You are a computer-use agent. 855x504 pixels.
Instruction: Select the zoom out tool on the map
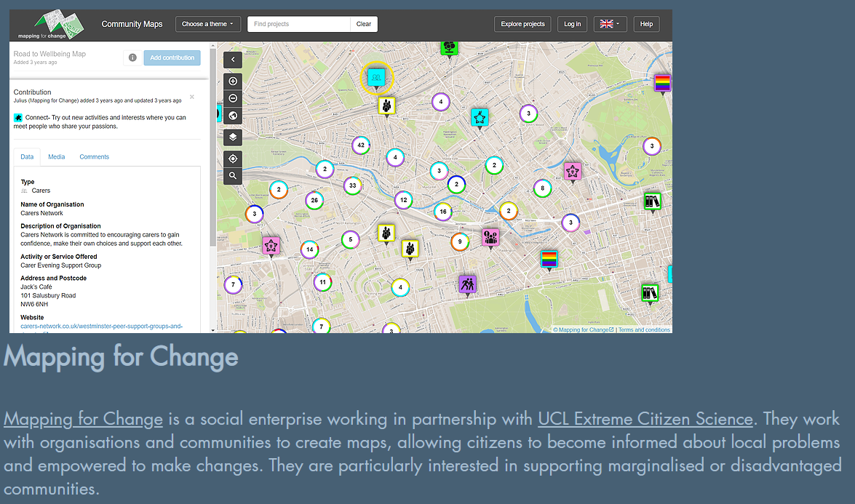click(x=232, y=97)
